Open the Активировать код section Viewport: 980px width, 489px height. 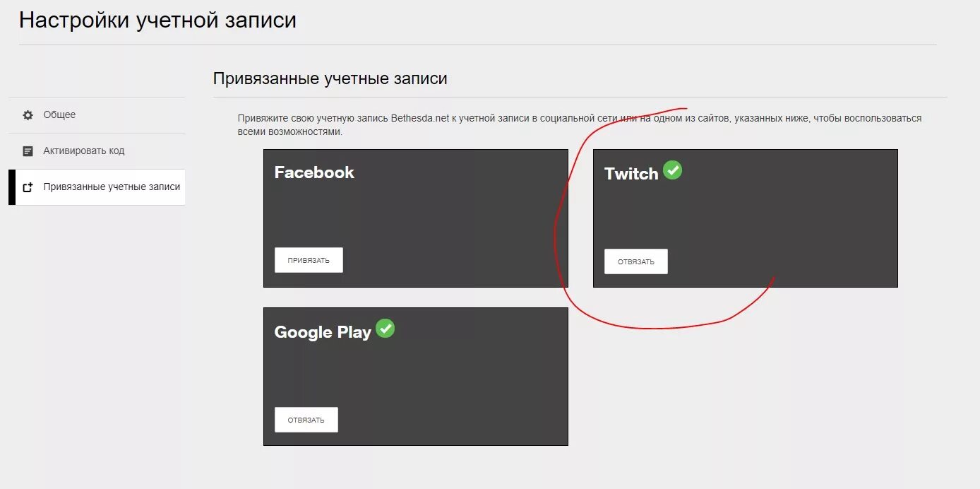97,151
